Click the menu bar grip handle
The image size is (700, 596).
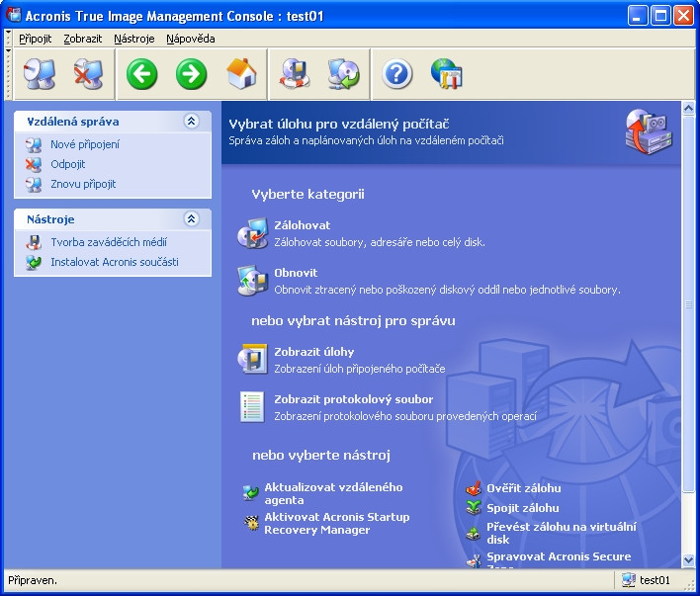(8, 39)
